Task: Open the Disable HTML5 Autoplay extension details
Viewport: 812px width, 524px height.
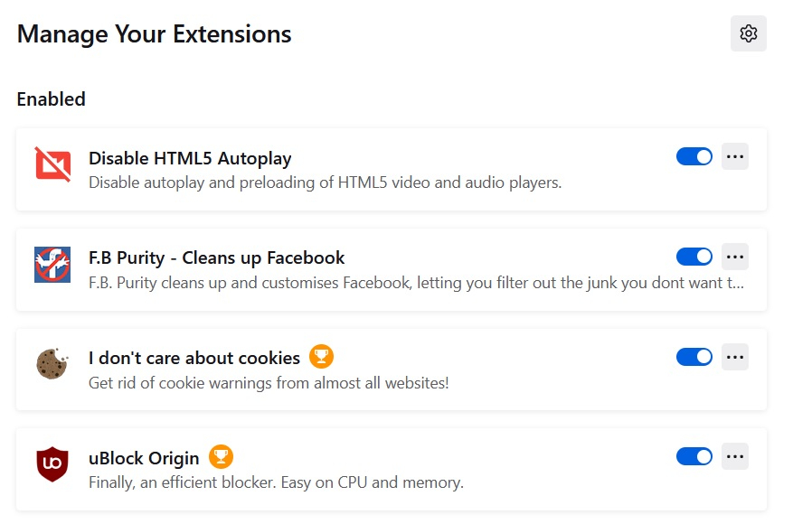Action: point(190,158)
